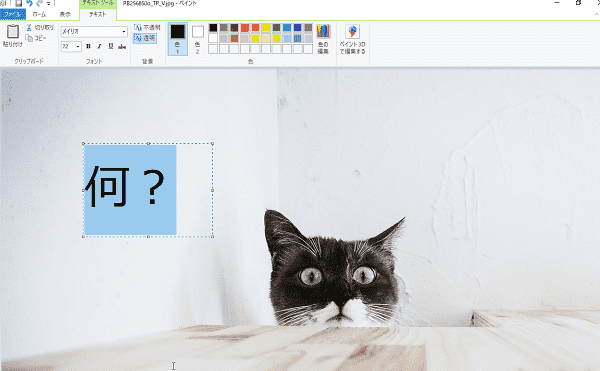
Task: Open the ファイル menu tab
Action: point(13,15)
